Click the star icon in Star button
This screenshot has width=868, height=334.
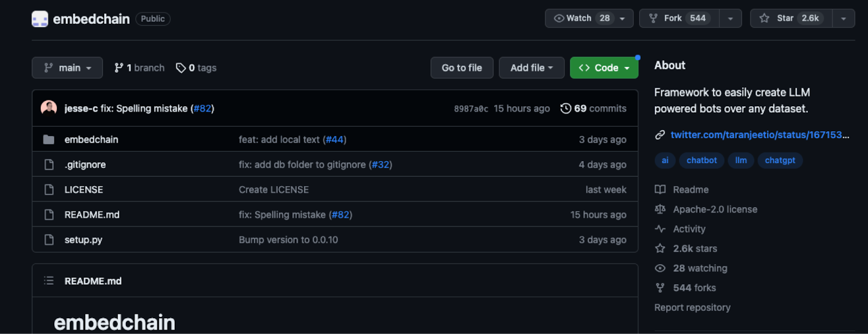tap(764, 18)
